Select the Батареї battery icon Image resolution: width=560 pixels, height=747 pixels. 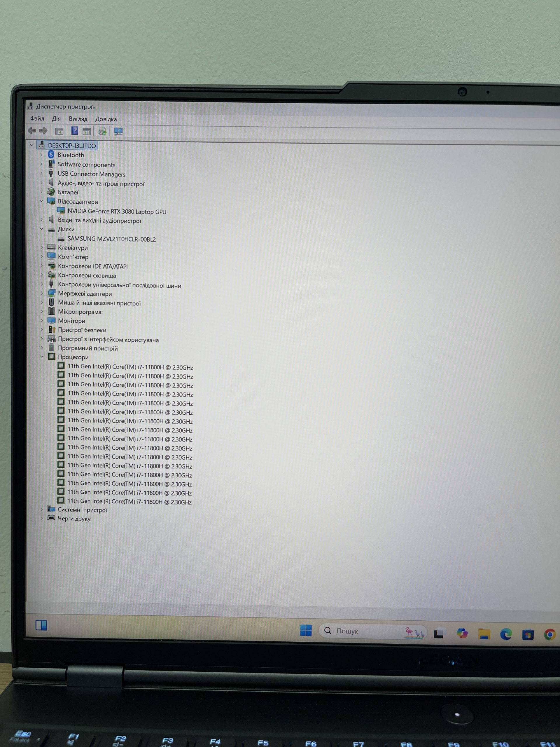point(51,192)
